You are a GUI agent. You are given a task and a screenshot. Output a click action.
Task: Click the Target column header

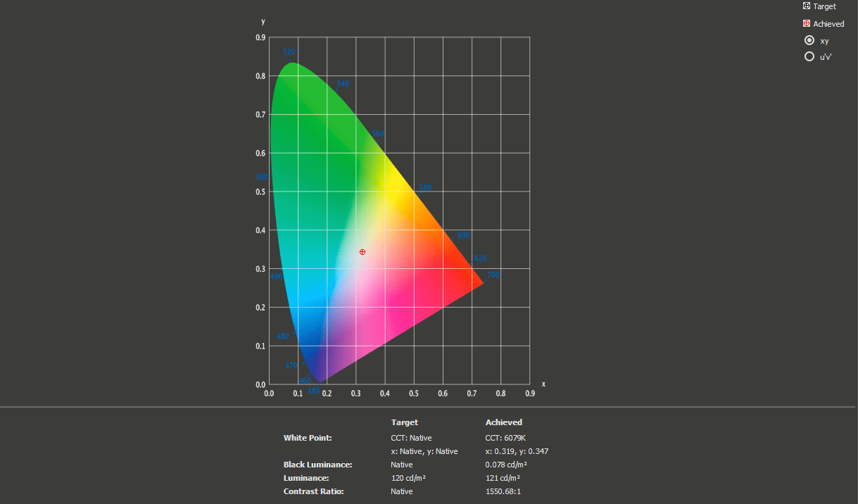pyautogui.click(x=404, y=422)
